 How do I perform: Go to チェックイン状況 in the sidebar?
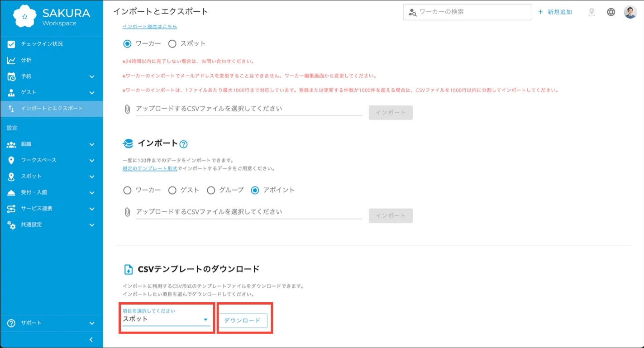click(x=42, y=44)
